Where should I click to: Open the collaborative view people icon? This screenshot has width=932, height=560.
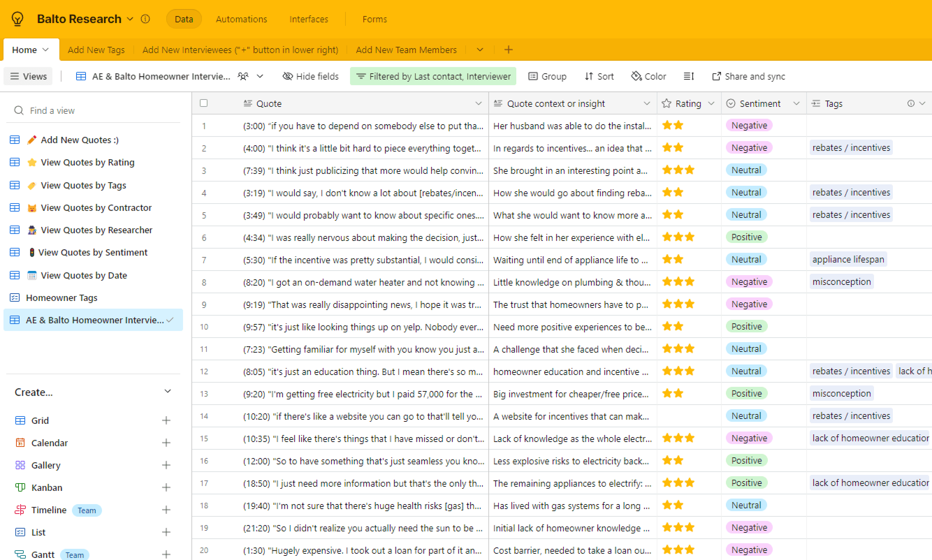243,76
